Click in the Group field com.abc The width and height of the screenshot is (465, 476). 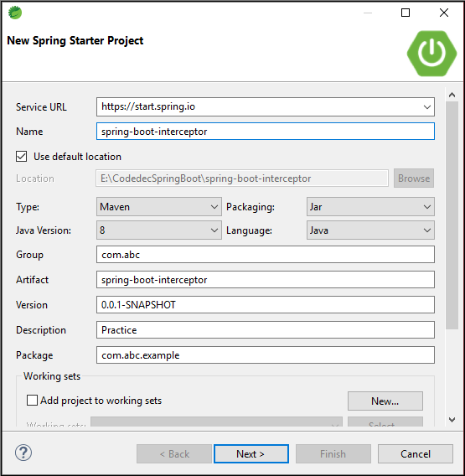coord(266,255)
